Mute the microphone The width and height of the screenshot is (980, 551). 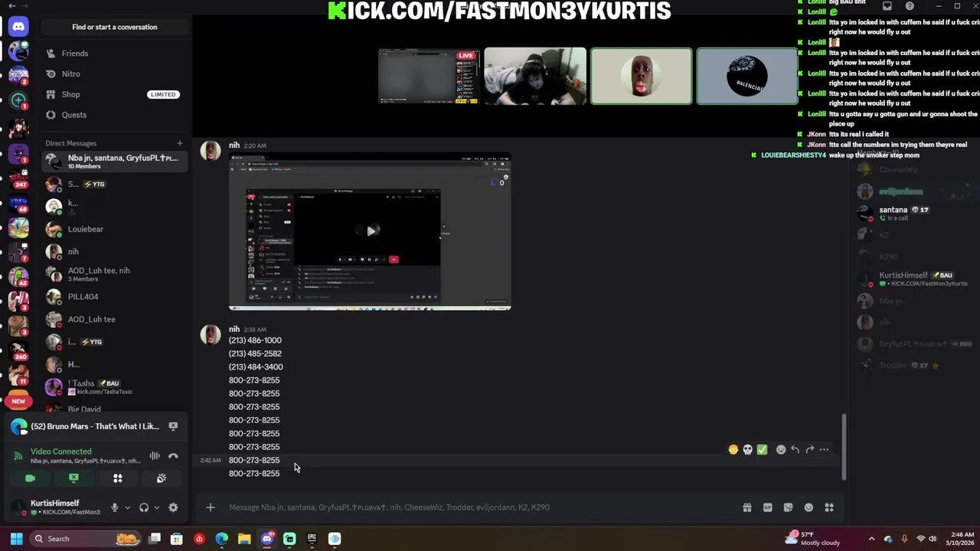(x=115, y=507)
